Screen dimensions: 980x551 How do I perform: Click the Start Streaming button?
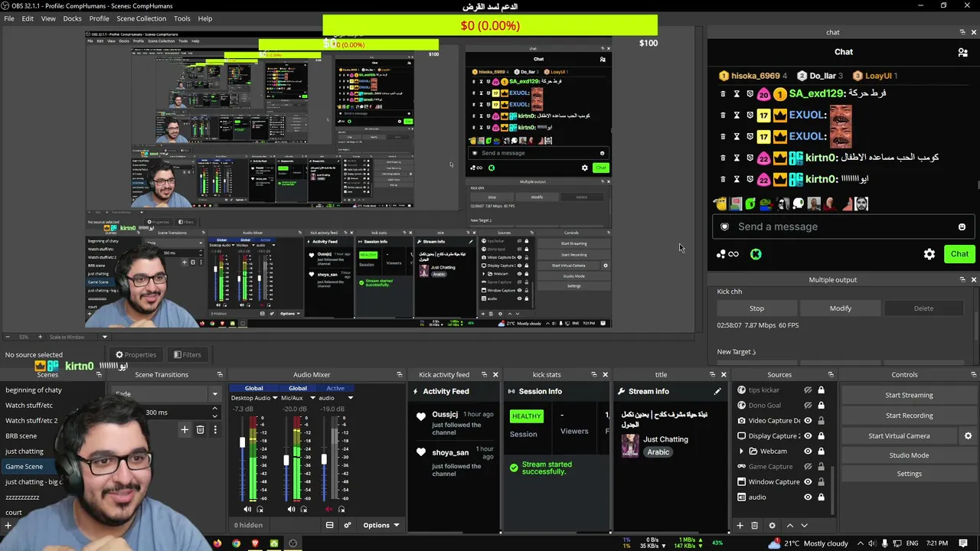click(x=909, y=395)
